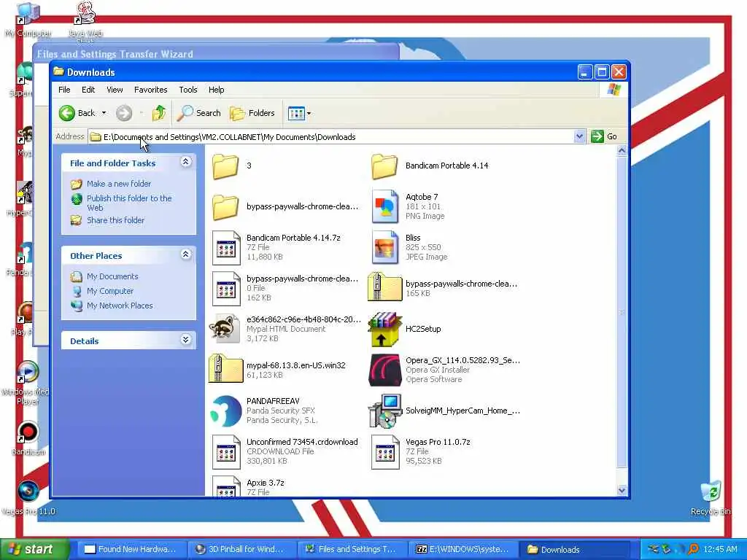Open the Views icon in toolbar
The height and width of the screenshot is (560, 747).
click(296, 113)
